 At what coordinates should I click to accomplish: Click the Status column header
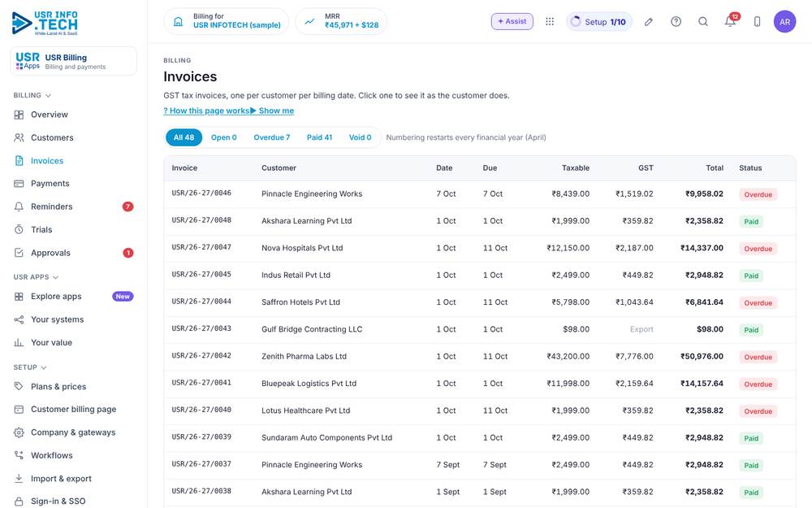[x=750, y=168]
